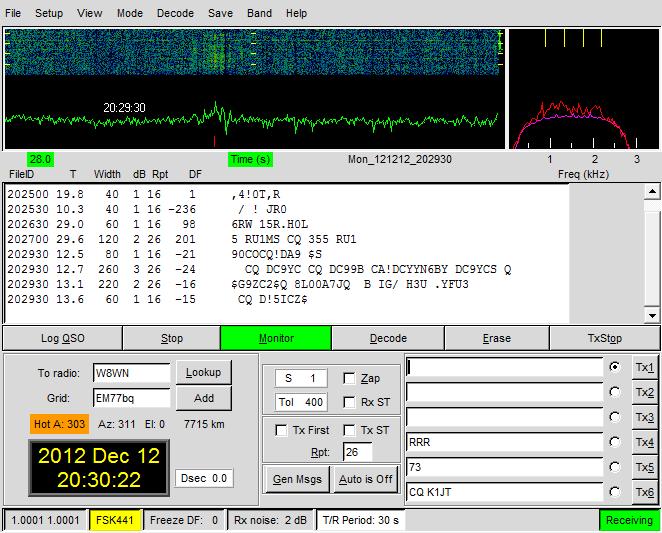
Task: Click the Log QSO button
Action: coord(62,338)
